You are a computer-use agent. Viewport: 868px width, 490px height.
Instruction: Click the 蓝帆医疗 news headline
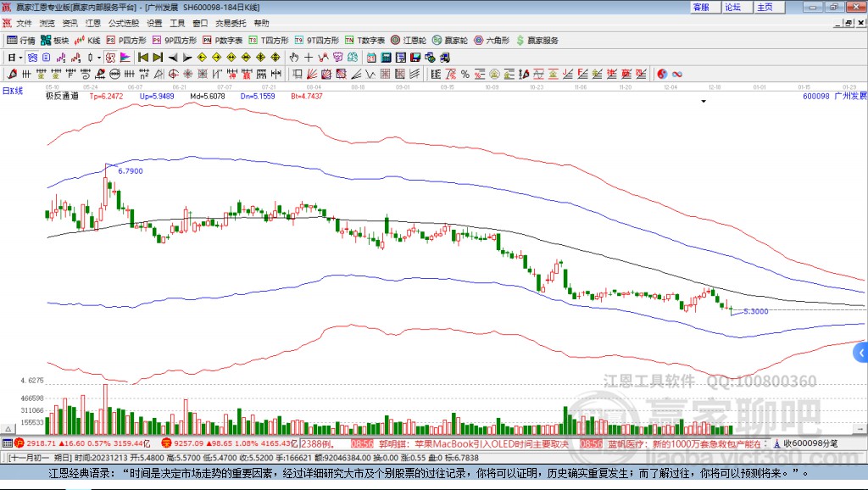(x=687, y=443)
